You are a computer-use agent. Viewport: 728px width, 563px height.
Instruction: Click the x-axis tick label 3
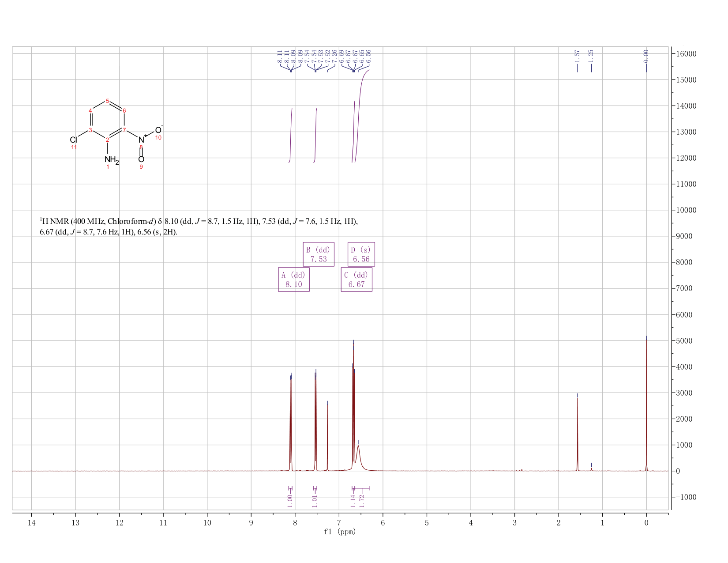[514, 523]
